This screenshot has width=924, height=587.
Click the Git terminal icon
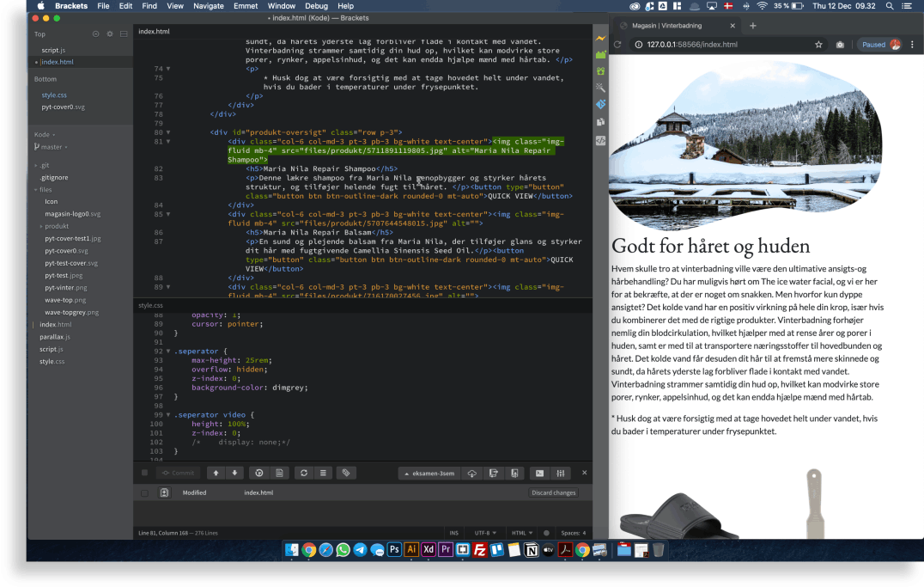point(540,474)
